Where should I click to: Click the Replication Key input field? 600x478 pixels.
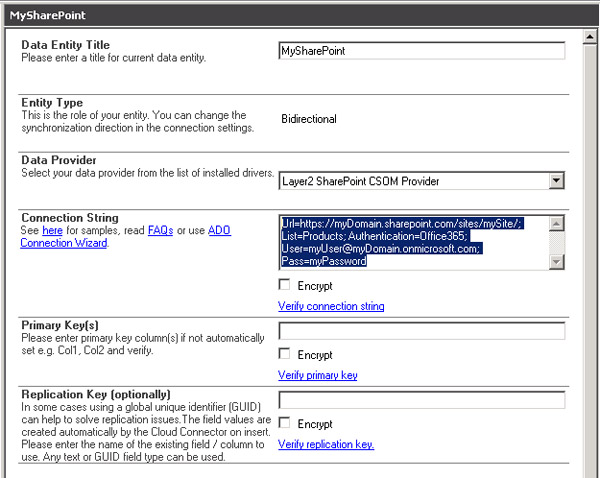(421, 400)
